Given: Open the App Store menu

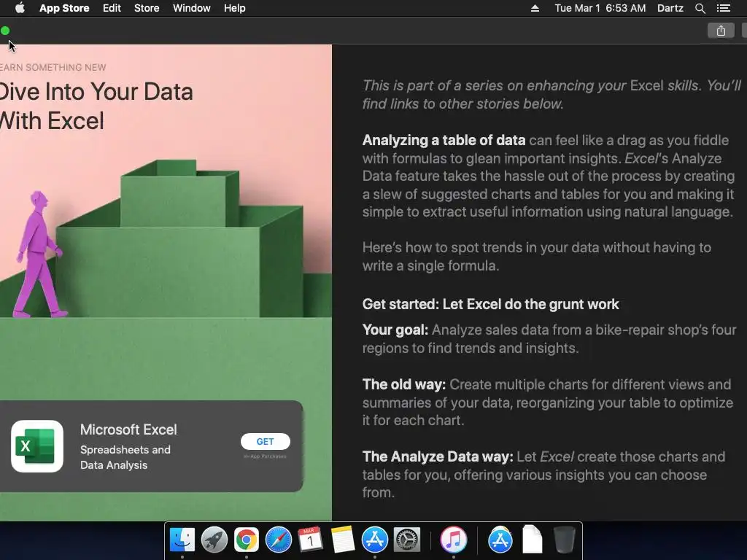Looking at the screenshot, I should (x=64, y=8).
